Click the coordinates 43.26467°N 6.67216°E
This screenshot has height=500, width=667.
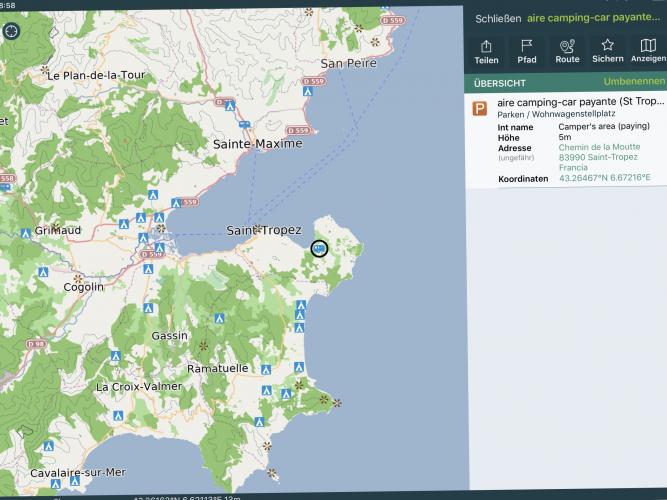click(604, 178)
